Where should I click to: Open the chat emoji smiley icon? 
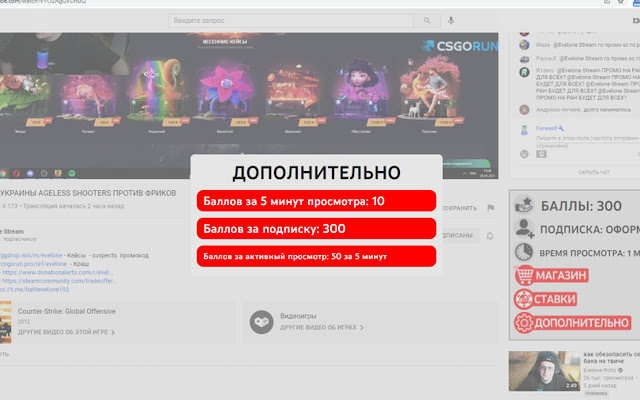point(524,154)
